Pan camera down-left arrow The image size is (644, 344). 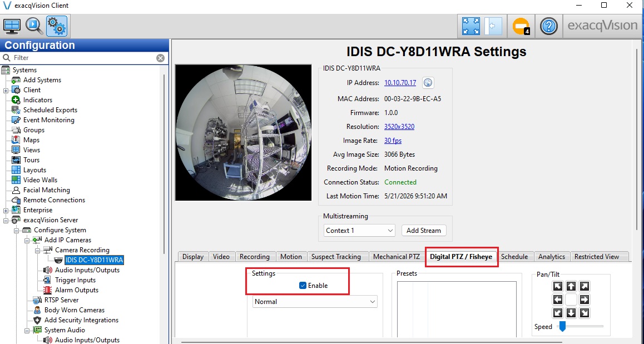[557, 313]
